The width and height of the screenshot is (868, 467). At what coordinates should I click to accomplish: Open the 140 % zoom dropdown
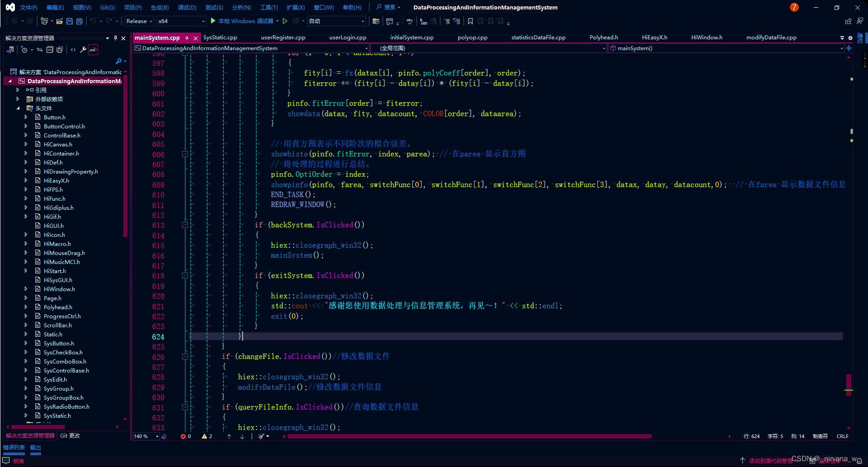click(x=146, y=436)
